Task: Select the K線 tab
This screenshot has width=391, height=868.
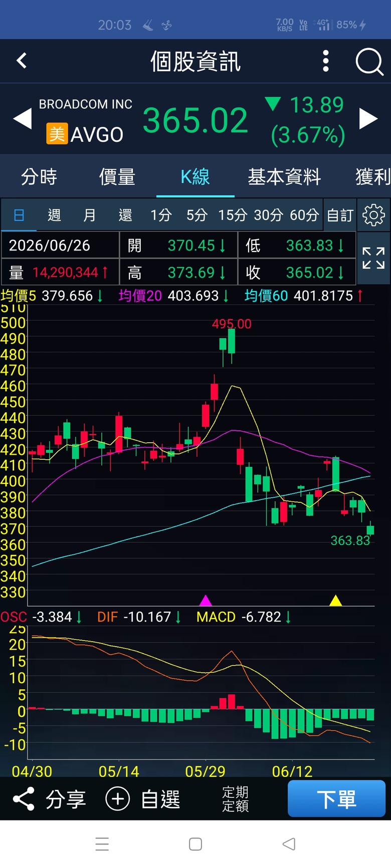Action: (195, 177)
